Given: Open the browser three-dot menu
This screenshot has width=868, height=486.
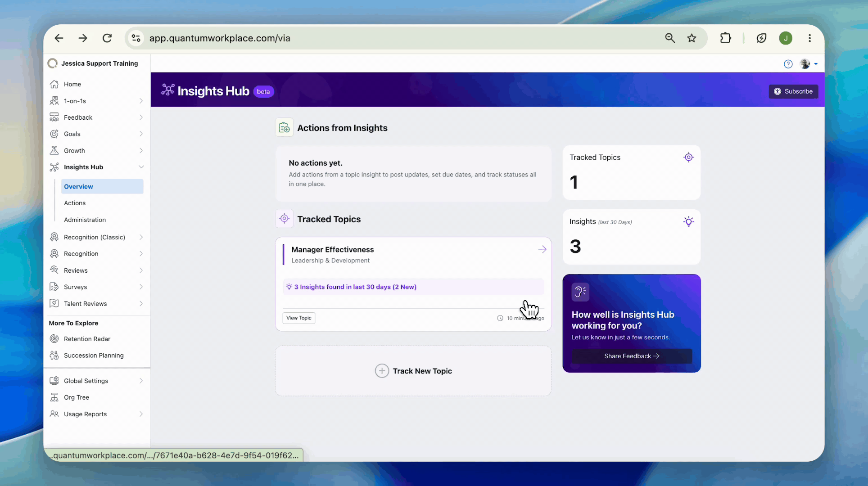Looking at the screenshot, I should (810, 38).
